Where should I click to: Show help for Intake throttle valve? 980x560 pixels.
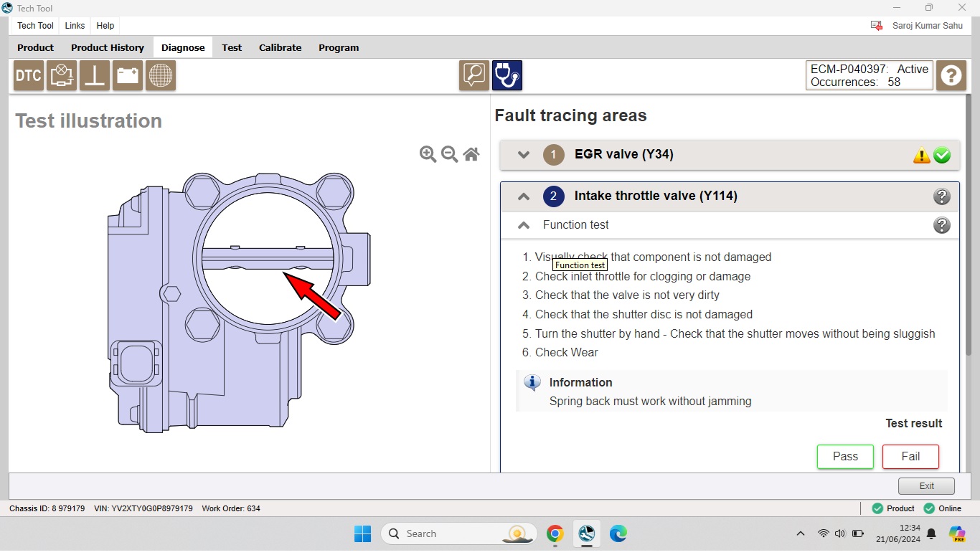(x=942, y=196)
